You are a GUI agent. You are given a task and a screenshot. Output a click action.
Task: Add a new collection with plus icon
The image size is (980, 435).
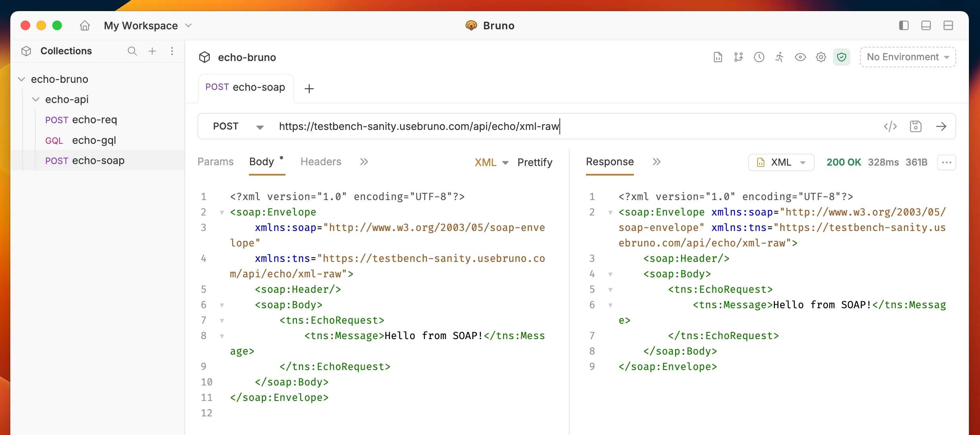click(152, 51)
